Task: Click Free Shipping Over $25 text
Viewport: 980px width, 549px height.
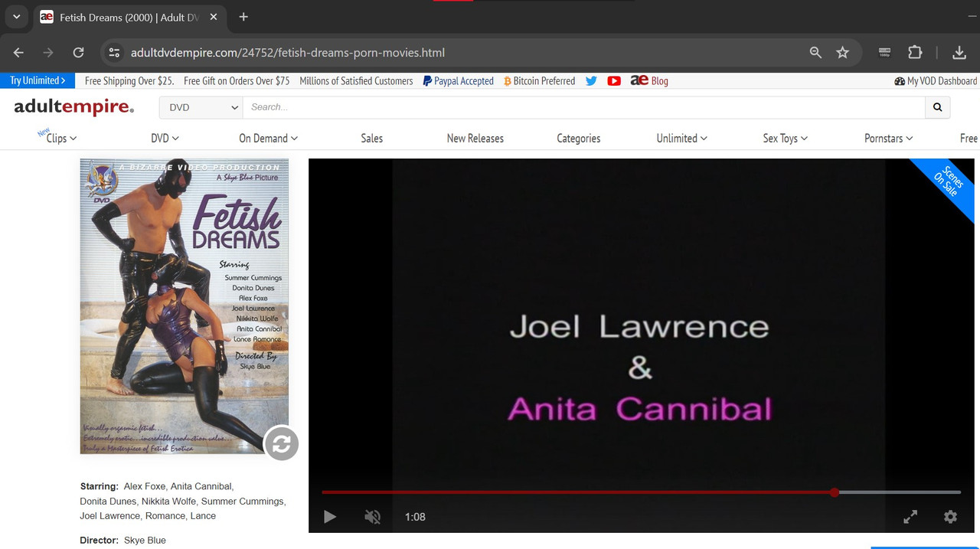Action: point(129,80)
